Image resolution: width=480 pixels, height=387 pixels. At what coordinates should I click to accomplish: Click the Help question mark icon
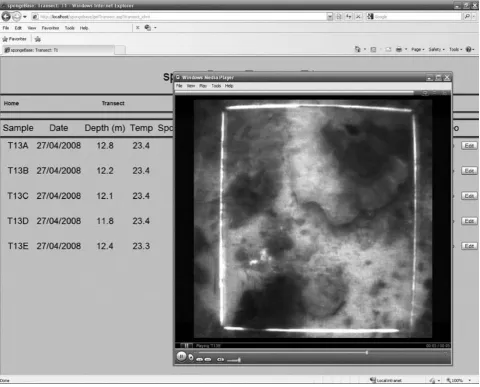(469, 49)
